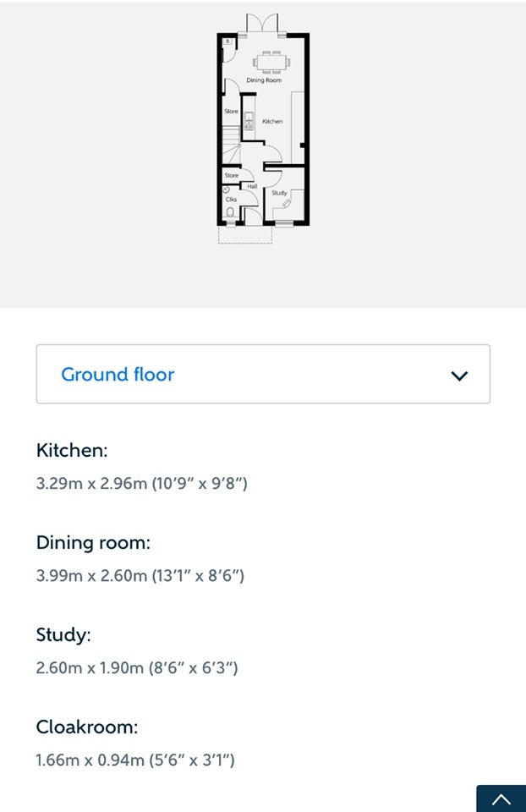Click the dashed porch outline below the plan
The width and height of the screenshot is (526, 812).
(x=245, y=234)
